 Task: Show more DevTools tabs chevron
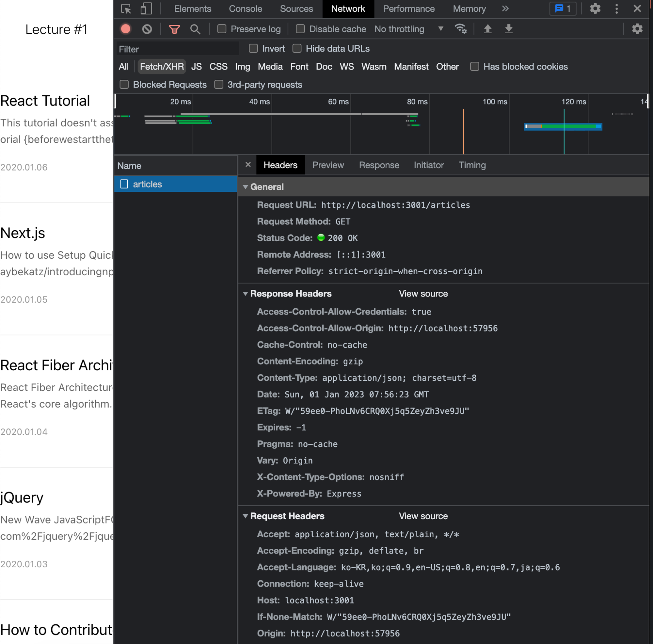point(505,9)
